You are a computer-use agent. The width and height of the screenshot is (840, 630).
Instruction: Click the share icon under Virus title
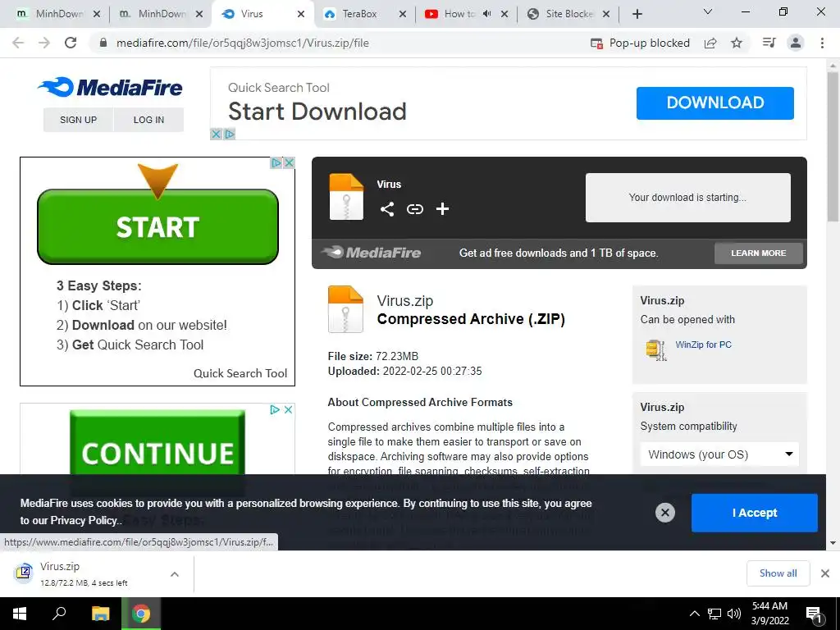coord(387,209)
